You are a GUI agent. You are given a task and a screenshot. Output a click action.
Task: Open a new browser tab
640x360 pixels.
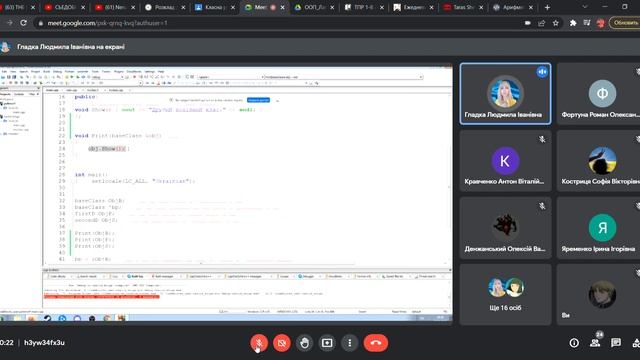pyautogui.click(x=547, y=7)
